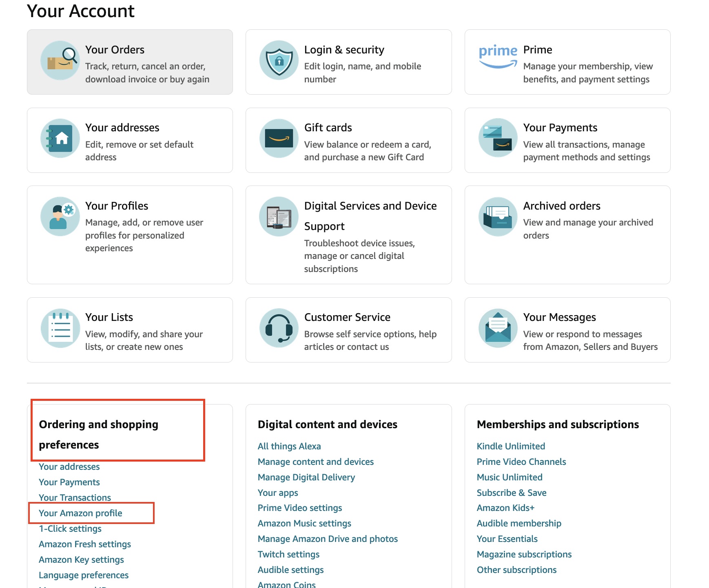Image resolution: width=709 pixels, height=588 pixels.
Task: Click 'Digital content and devices' heading
Action: pyautogui.click(x=327, y=424)
